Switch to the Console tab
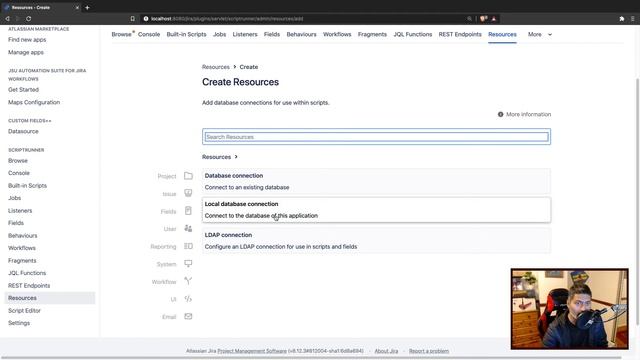 pos(149,34)
